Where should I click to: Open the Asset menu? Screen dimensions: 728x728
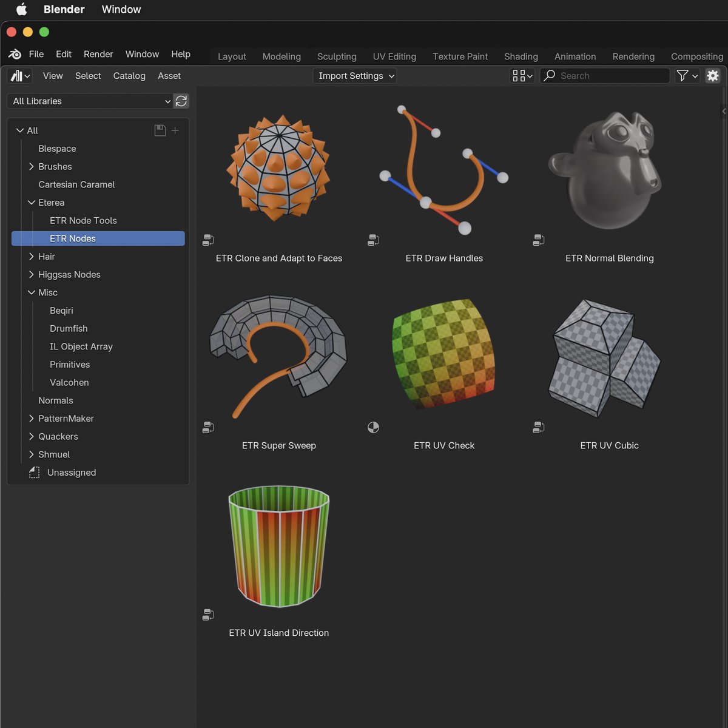point(169,76)
